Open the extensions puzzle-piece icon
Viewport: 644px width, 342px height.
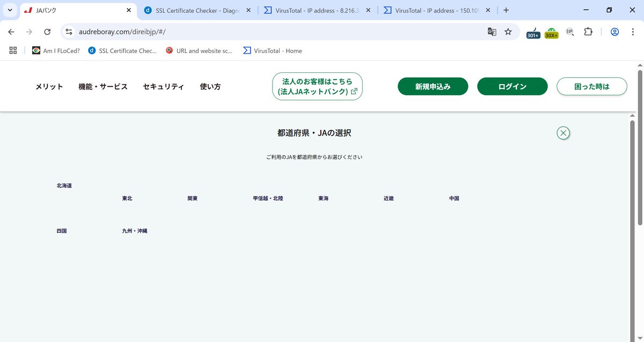tap(588, 32)
